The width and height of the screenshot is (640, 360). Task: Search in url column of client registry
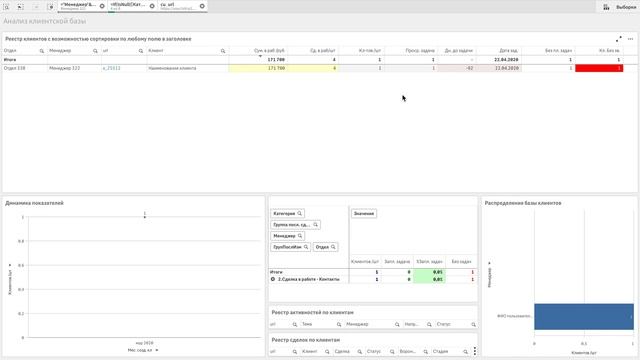(141, 51)
